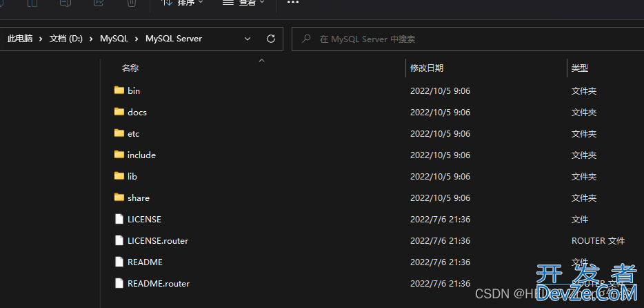Click the sort direction arrow above 名称
The height and width of the screenshot is (308, 644).
tap(261, 61)
